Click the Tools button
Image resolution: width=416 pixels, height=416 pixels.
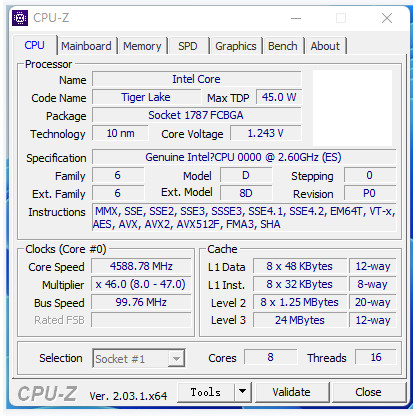pyautogui.click(x=206, y=392)
